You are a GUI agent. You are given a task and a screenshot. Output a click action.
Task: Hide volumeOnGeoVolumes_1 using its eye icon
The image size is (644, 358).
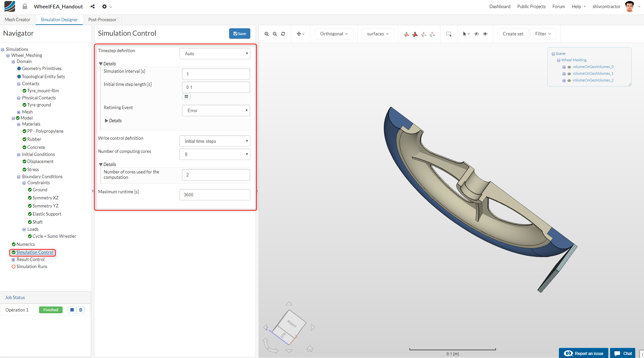tap(569, 74)
